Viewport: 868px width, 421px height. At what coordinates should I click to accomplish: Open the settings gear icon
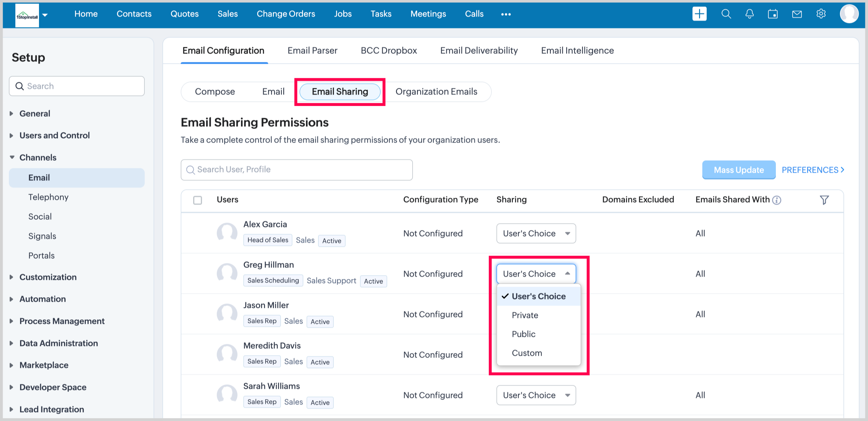821,14
